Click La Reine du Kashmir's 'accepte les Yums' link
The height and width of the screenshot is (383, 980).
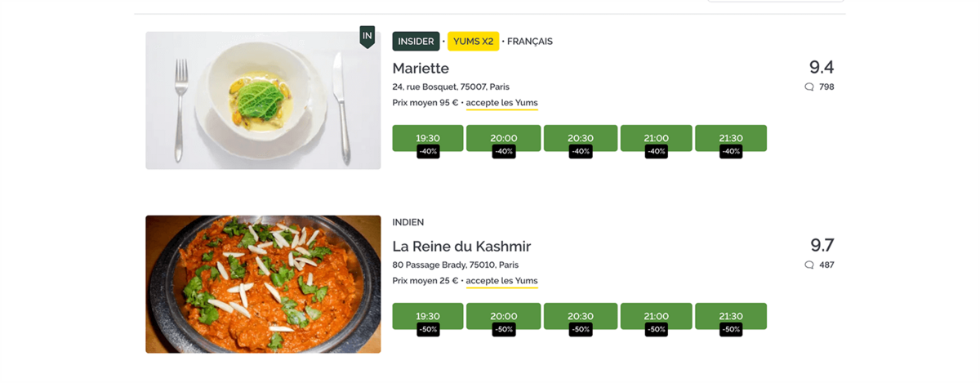501,281
